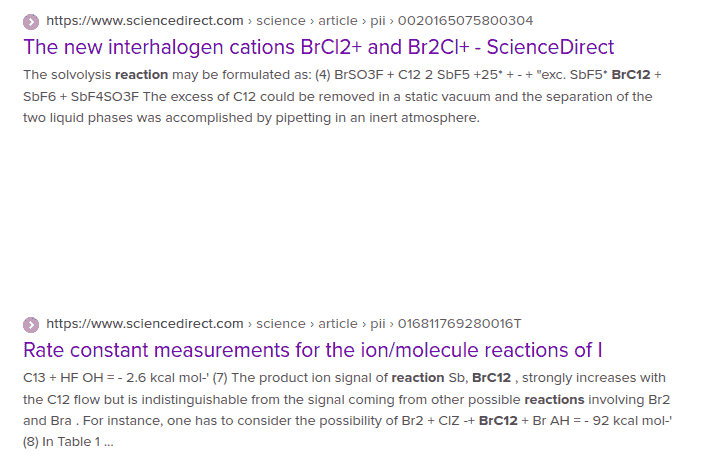Click the bold 'reactions' word in the second snippet
The width and height of the screenshot is (707, 474).
point(556,400)
